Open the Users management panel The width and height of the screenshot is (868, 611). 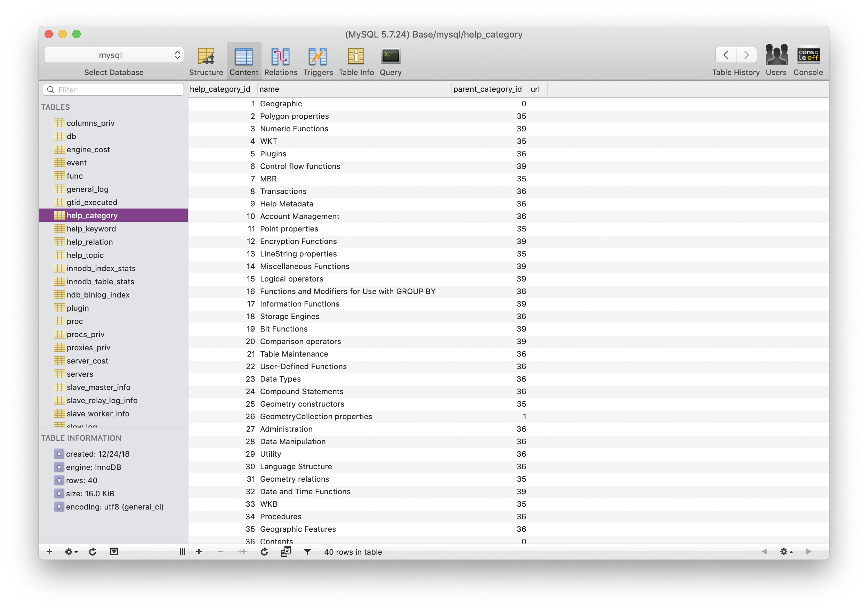776,60
